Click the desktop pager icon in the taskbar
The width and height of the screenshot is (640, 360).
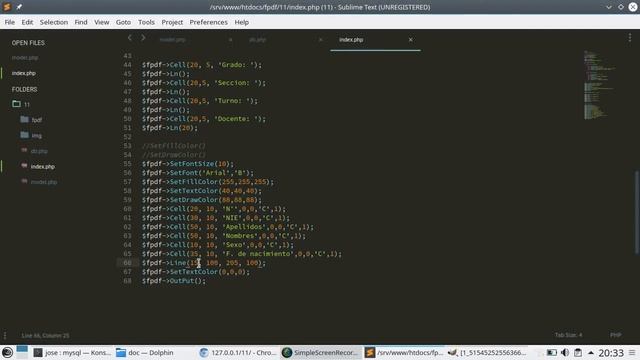(x=22, y=352)
